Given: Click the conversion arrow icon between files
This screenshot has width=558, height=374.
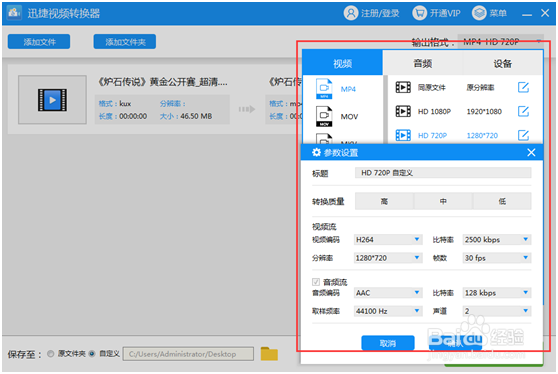Looking at the screenshot, I should point(247,109).
